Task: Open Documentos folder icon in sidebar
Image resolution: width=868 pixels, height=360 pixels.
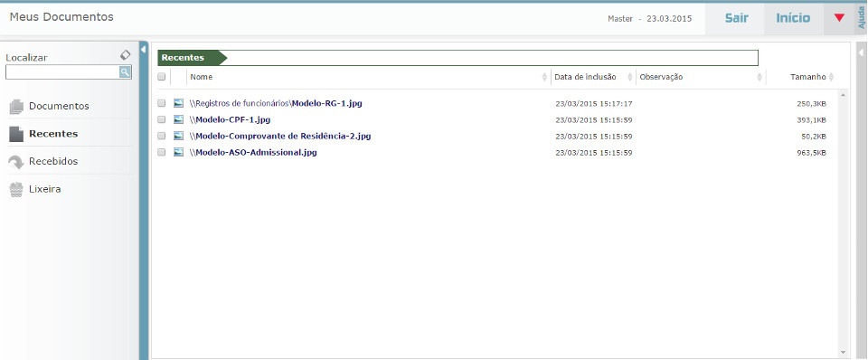Action: 16,107
